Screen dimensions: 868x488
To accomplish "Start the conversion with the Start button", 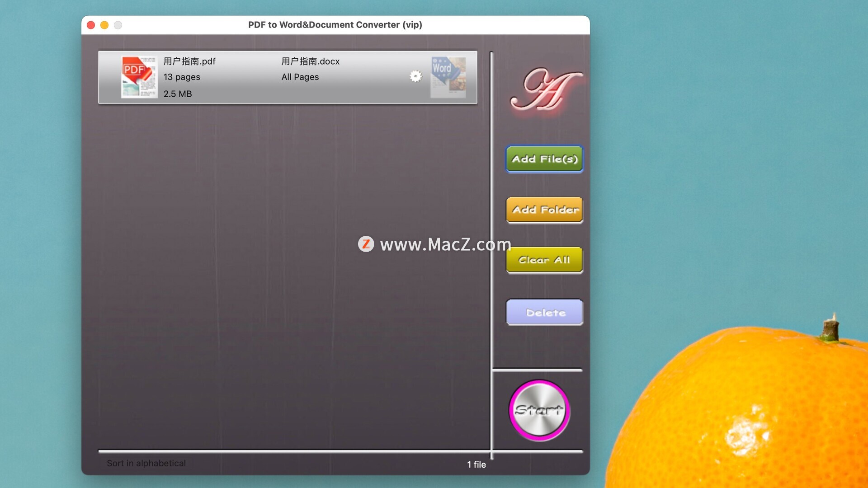I will pos(539,410).
